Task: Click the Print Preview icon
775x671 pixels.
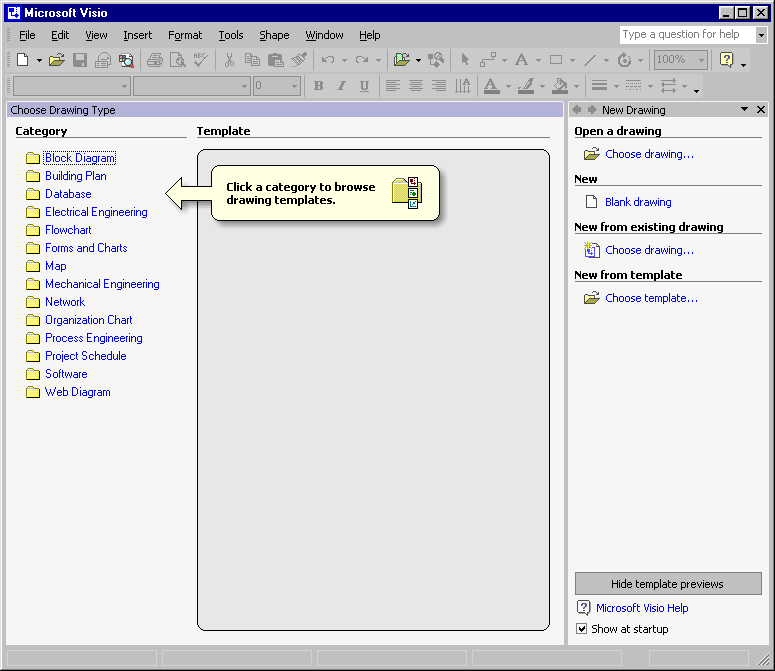Action: 178,60
